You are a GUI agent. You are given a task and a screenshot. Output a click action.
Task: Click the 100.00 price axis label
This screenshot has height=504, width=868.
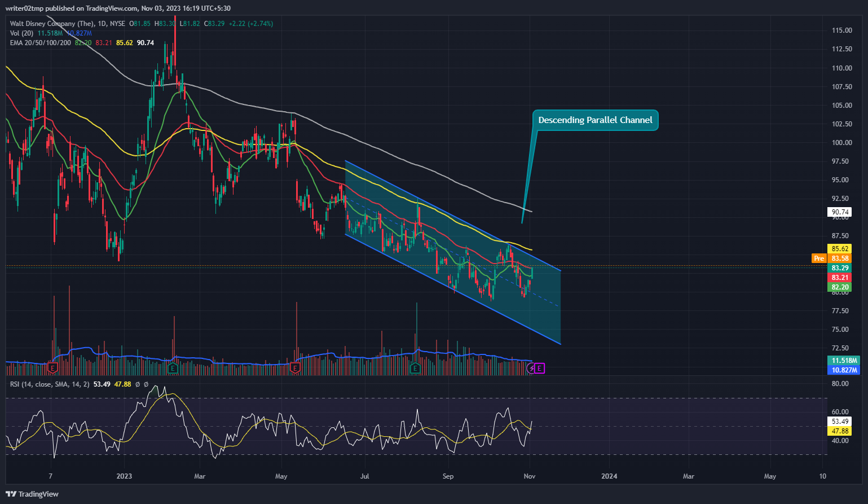[841, 143]
